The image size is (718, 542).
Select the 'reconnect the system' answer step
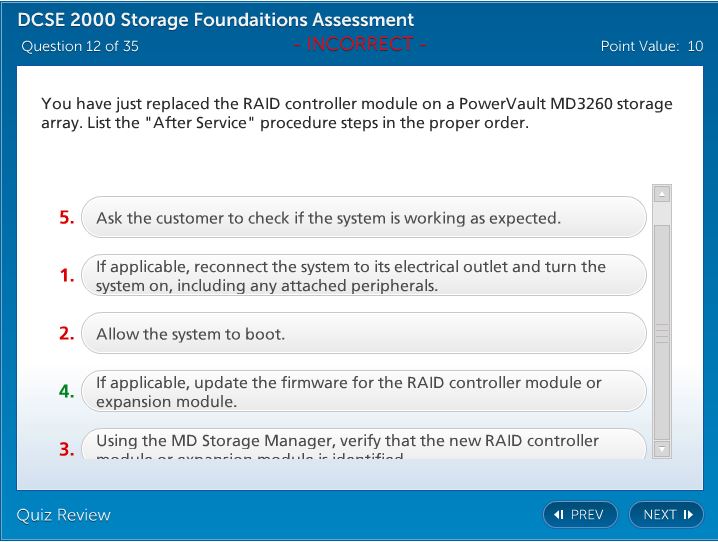coord(363,276)
